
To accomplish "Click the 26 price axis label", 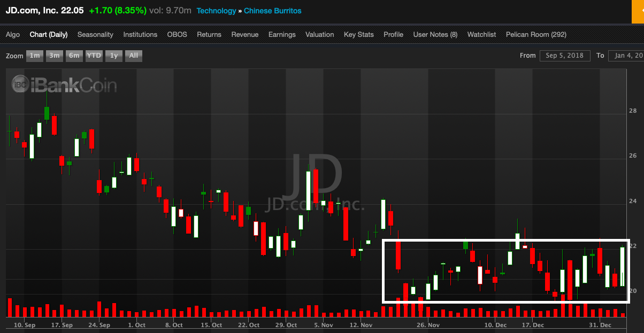I will point(633,156).
